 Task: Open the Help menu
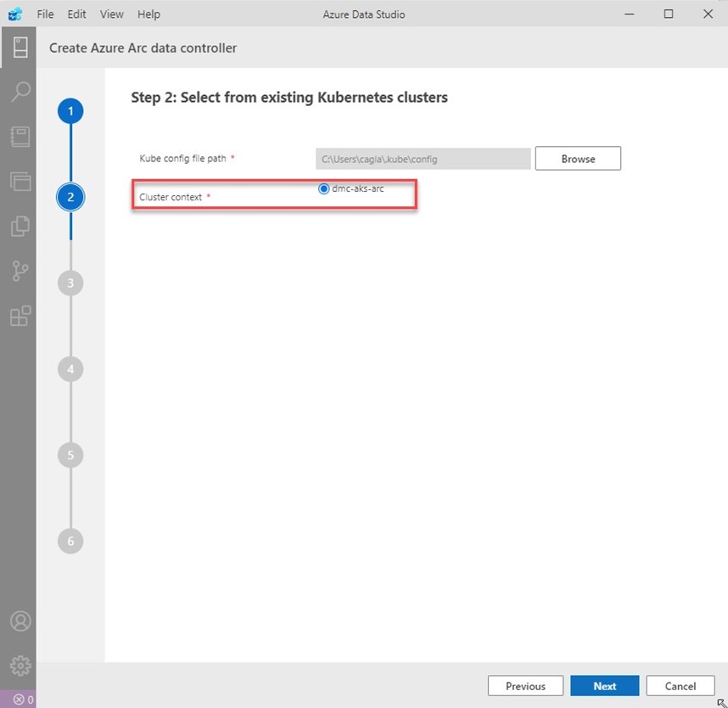pyautogui.click(x=148, y=14)
